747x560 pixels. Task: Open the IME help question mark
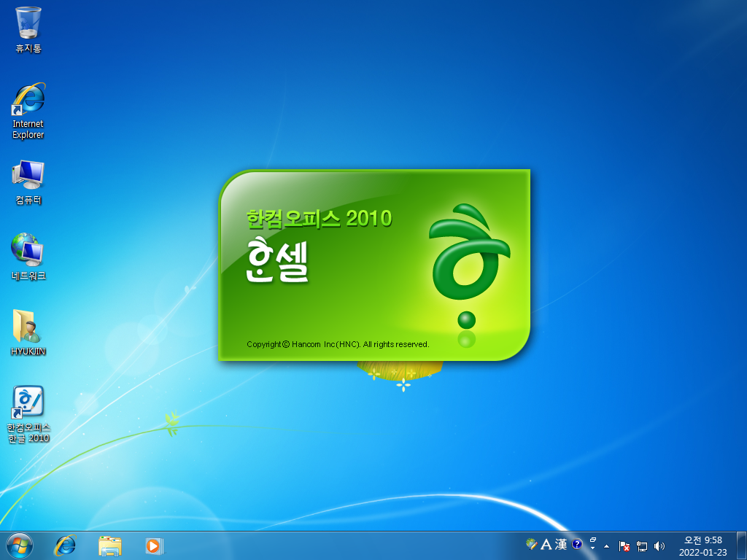577,544
